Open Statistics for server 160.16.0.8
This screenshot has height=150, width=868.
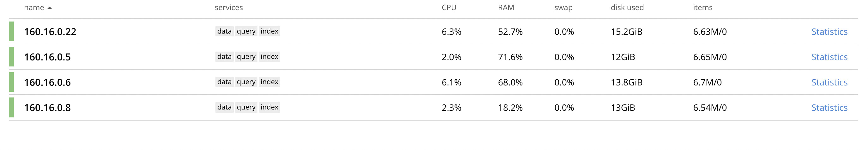[x=829, y=108]
